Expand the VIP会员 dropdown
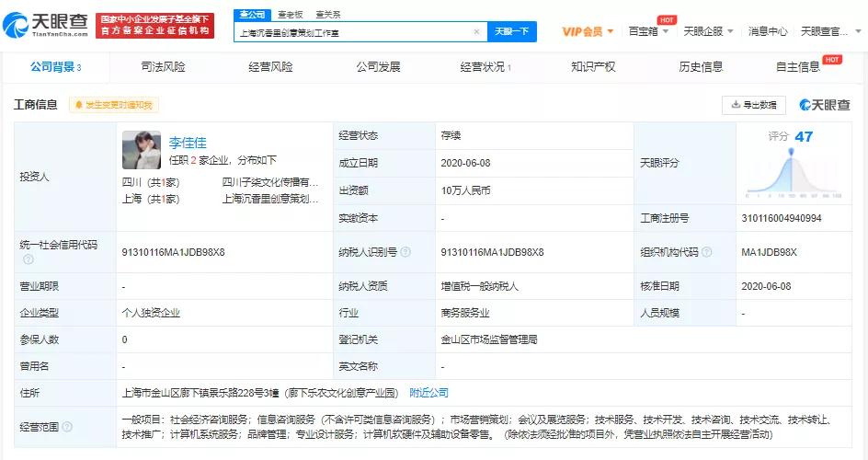Image resolution: width=868 pixels, height=460 pixels. point(588,31)
